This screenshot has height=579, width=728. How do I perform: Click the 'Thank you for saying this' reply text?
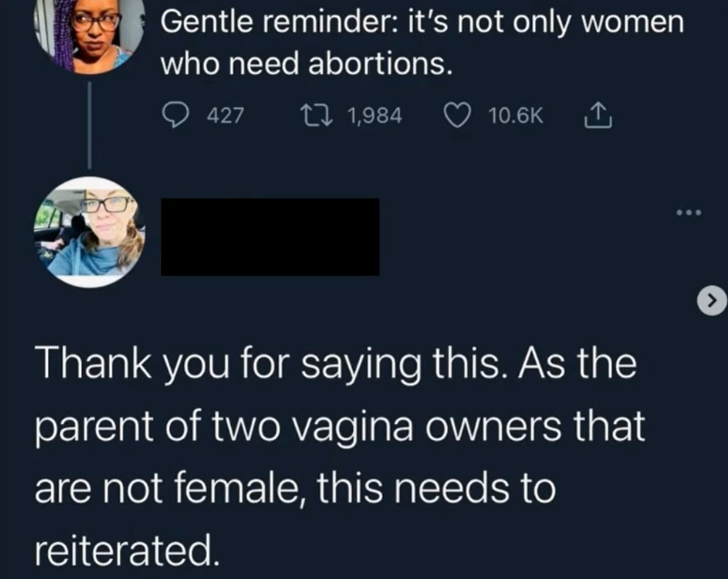tap(339, 456)
